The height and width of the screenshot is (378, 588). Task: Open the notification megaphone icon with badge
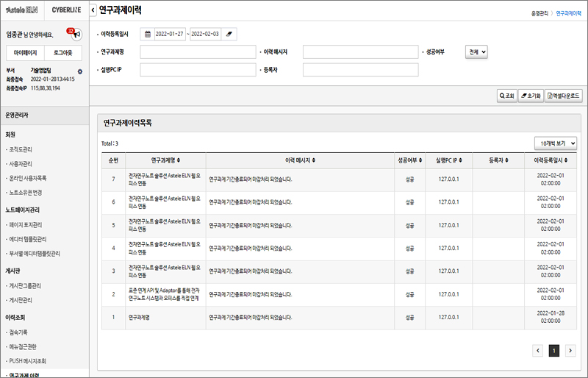[75, 35]
